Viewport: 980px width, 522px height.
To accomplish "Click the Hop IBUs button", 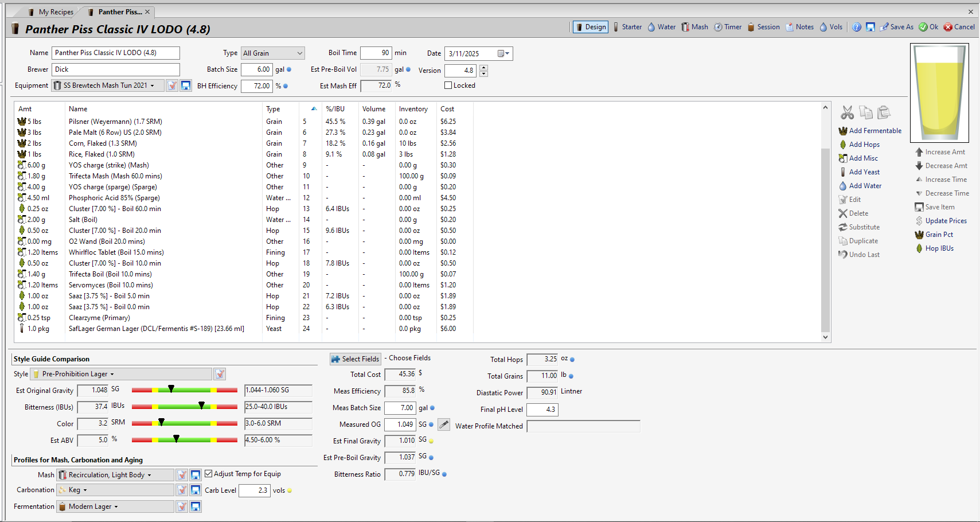I will click(x=934, y=248).
